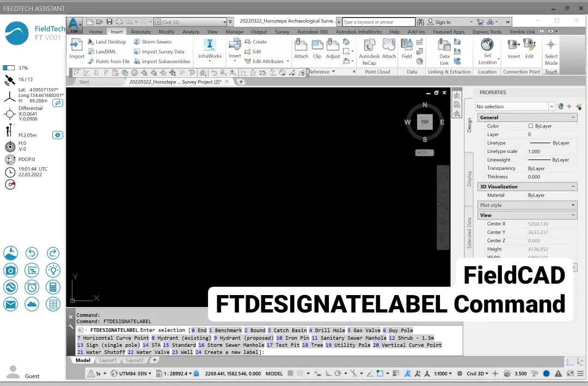Image resolution: width=588 pixels, height=386 pixels.
Task: Collapse the General properties section
Action: (573, 118)
